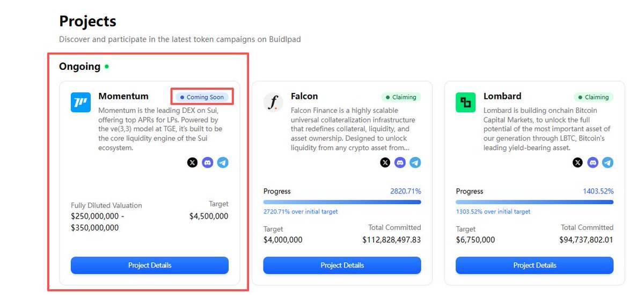
Task: Click the Lombard progress bar
Action: 535,202
